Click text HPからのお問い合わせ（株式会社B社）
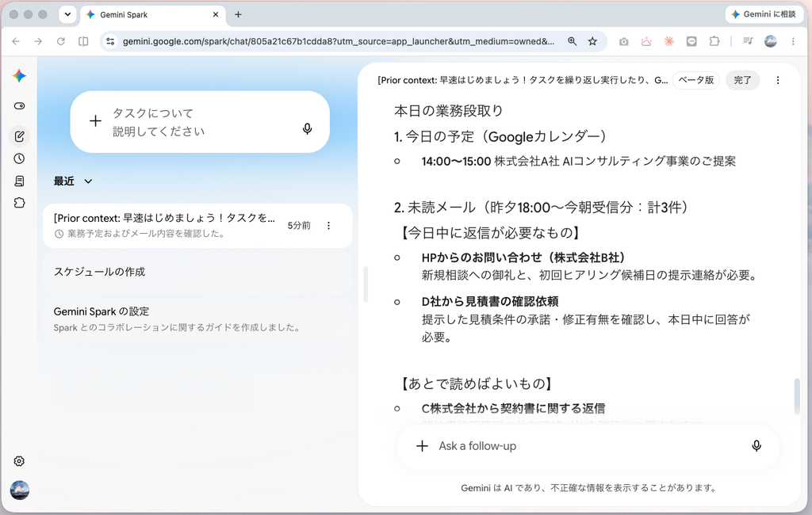Image resolution: width=812 pixels, height=515 pixels. 524,257
